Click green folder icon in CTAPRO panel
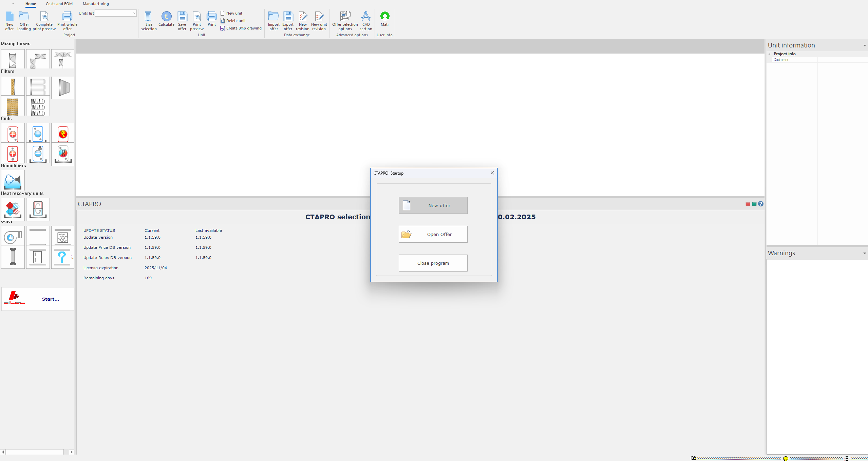Image resolution: width=868 pixels, height=461 pixels. (x=754, y=204)
